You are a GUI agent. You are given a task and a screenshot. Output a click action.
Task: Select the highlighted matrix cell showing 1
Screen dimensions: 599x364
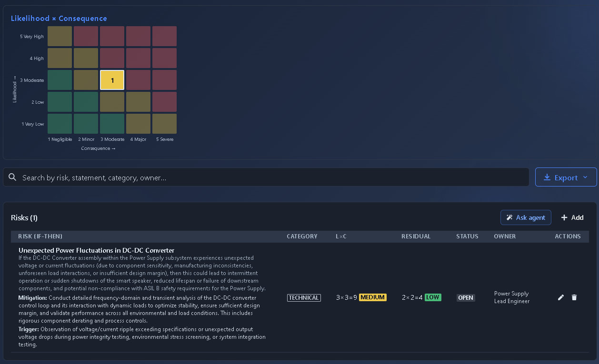click(x=112, y=80)
